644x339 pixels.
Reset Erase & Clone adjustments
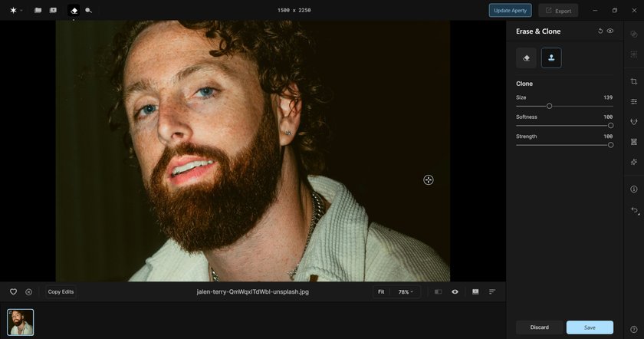pos(600,31)
